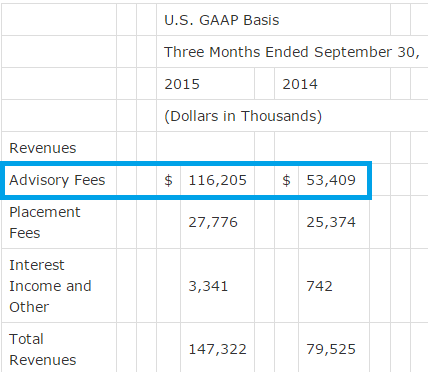Click the Three Months Ended September 30 header
Image resolution: width=428 pixels, height=372 pixels.
point(292,52)
